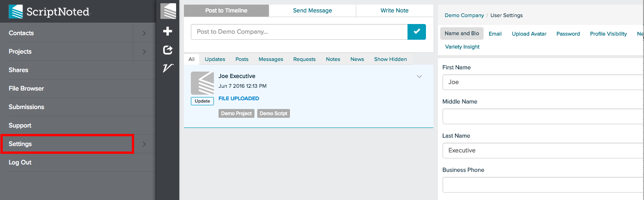Screen dimensions: 644x200
Task: Select the All timeline filter tab
Action: (x=192, y=59)
